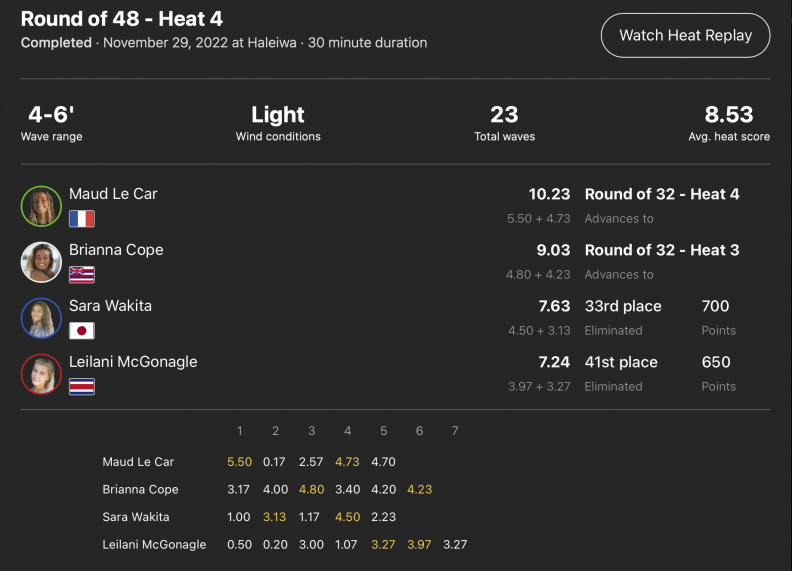Click the French flag icon
The image size is (792, 571).
(81, 218)
